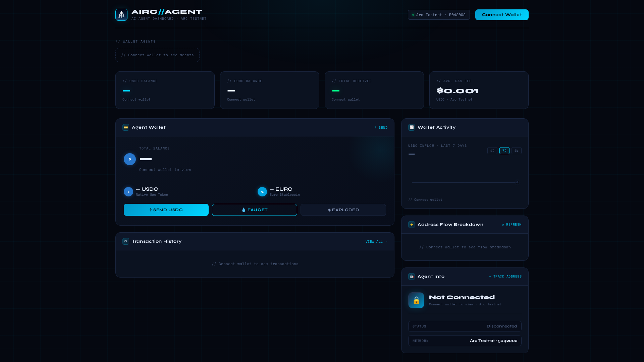Click the USDC Balance stat card

(165, 90)
